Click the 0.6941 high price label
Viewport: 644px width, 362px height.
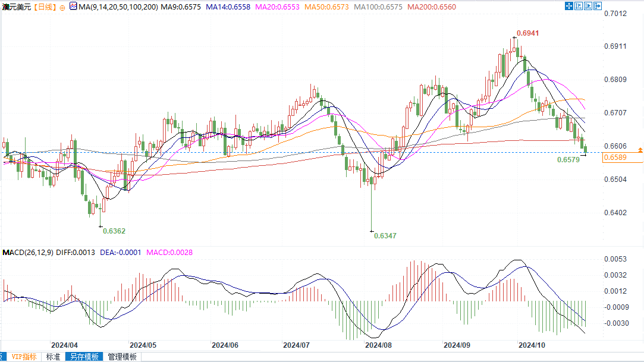coord(528,33)
